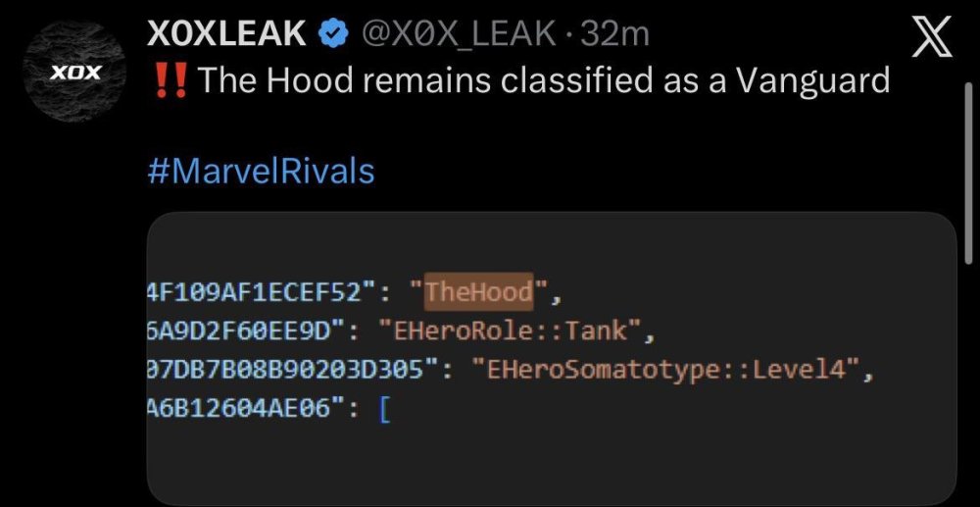Open the 32m timestamp link

(x=615, y=34)
